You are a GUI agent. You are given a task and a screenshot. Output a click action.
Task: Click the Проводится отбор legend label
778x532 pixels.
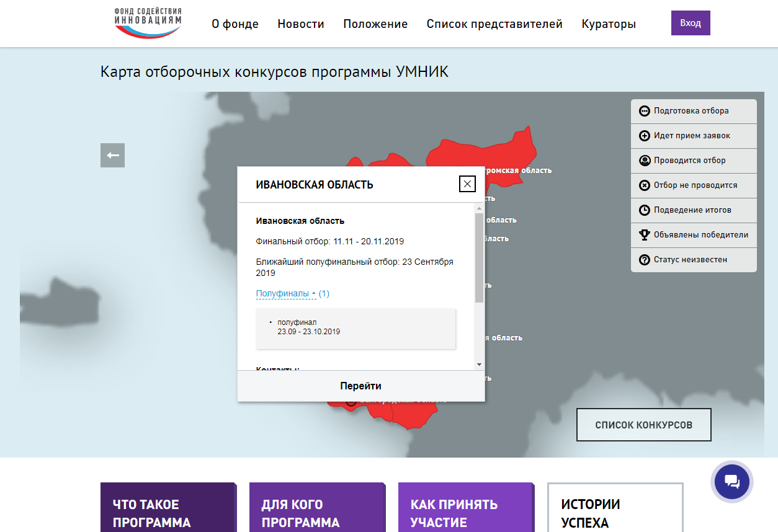[x=690, y=161]
